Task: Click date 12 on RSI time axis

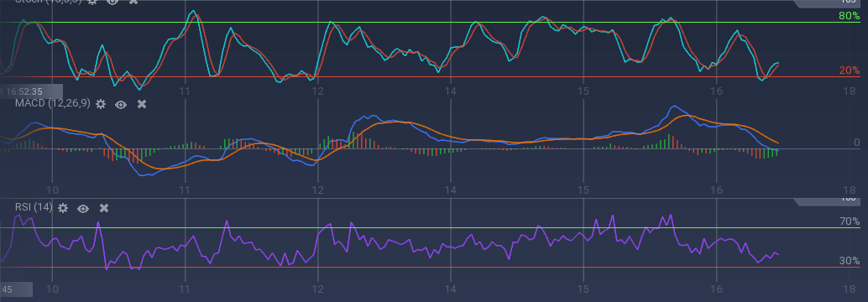Action: 317,289
